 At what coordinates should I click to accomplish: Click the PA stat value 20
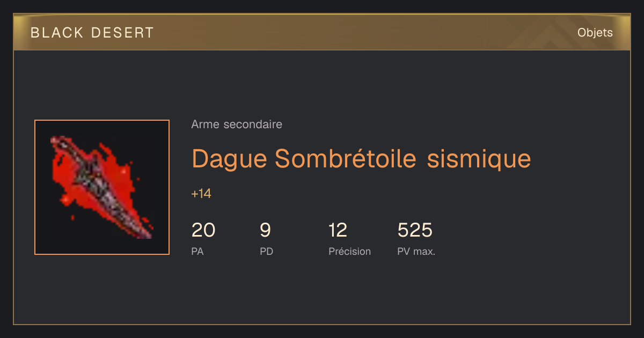[x=203, y=230]
